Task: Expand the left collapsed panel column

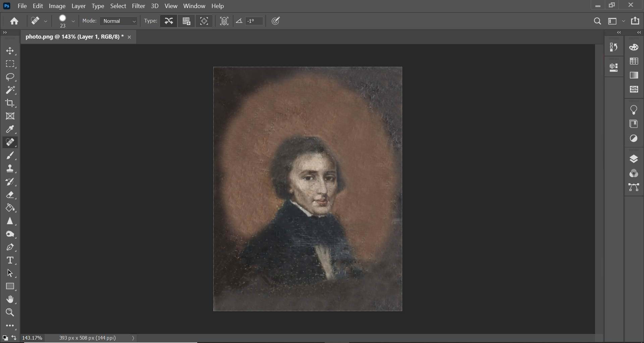Action: pyautogui.click(x=619, y=33)
